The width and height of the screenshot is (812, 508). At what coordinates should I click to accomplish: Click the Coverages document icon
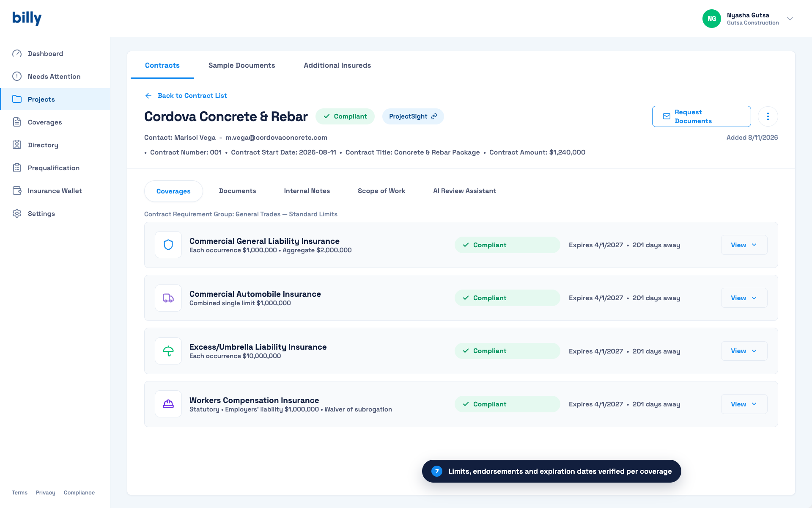point(17,122)
